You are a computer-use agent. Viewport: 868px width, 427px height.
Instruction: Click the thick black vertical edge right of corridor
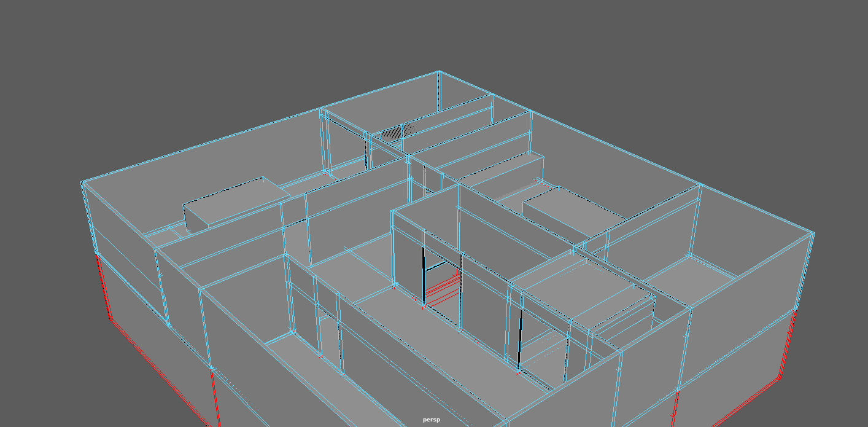pyautogui.click(x=521, y=338)
